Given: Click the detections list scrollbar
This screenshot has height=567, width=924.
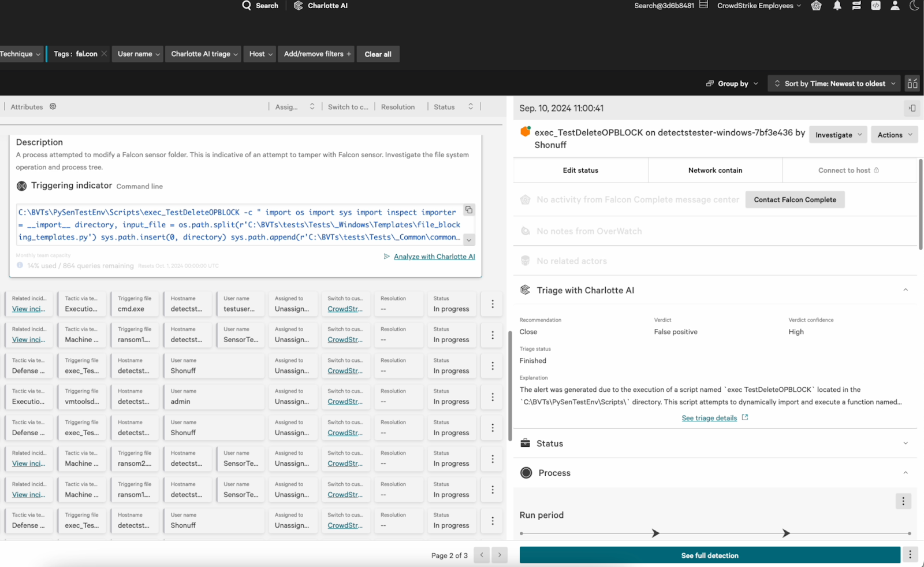Looking at the screenshot, I should (510, 386).
